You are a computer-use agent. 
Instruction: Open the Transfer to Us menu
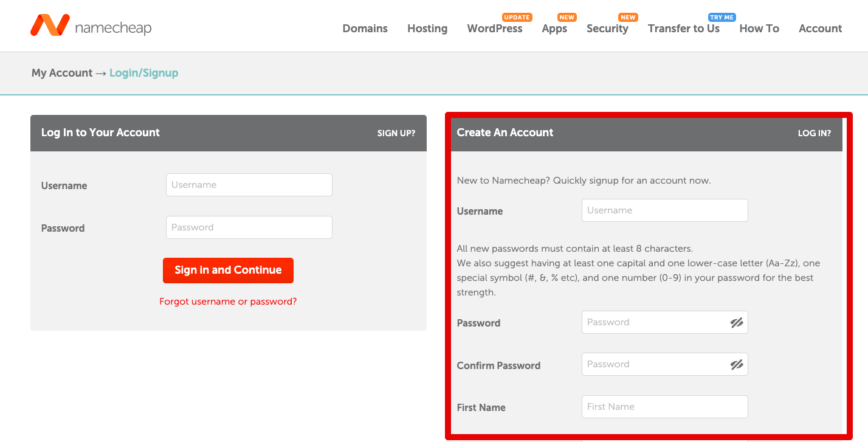pyautogui.click(x=684, y=29)
